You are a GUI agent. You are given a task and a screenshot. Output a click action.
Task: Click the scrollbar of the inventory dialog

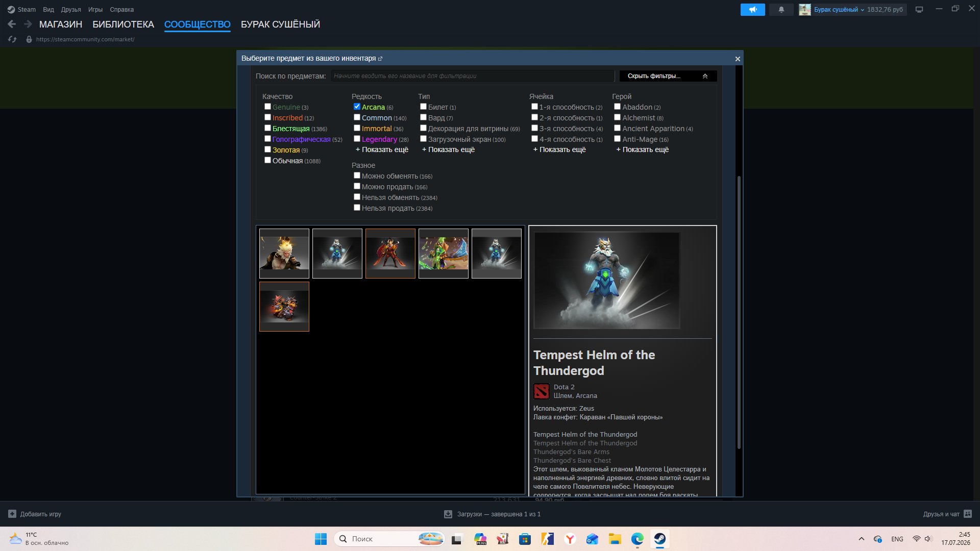[x=739, y=312]
